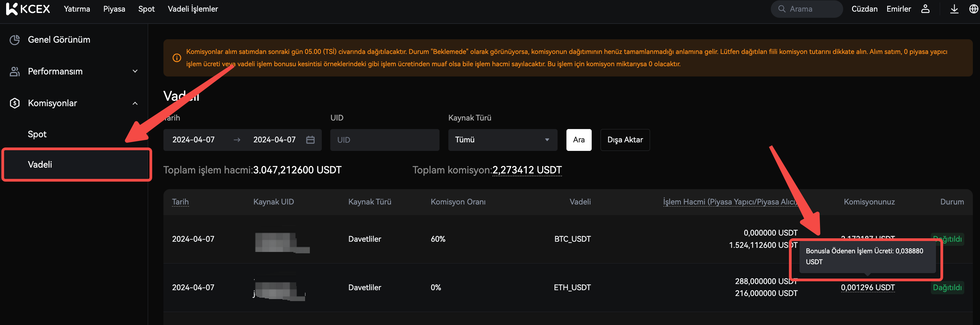
Task: Click the Dışa Aktar export button
Action: click(625, 140)
